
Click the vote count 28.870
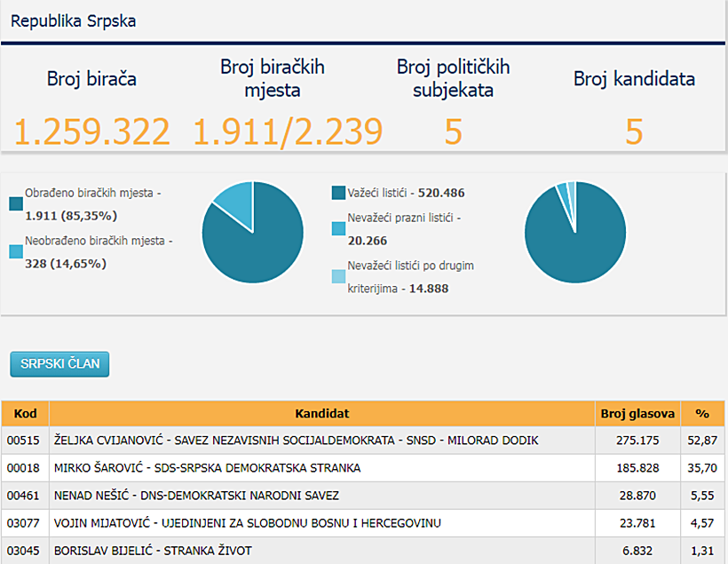tap(637, 496)
